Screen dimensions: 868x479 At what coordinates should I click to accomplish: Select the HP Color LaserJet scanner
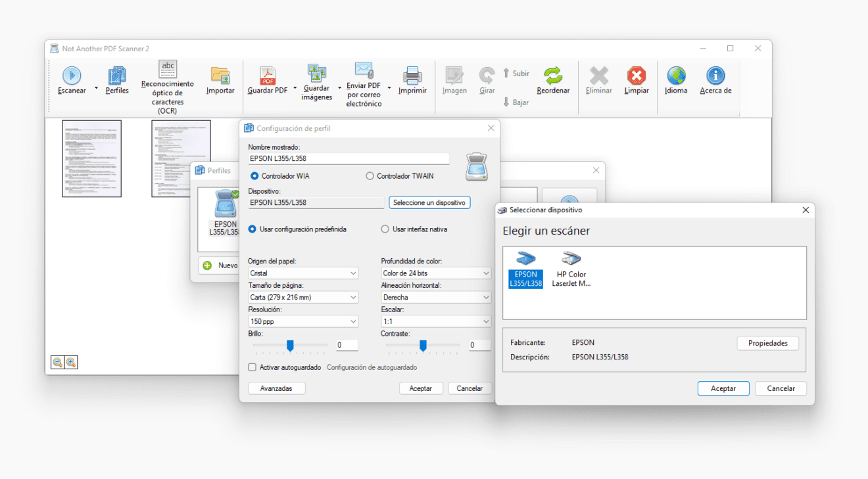571,269
